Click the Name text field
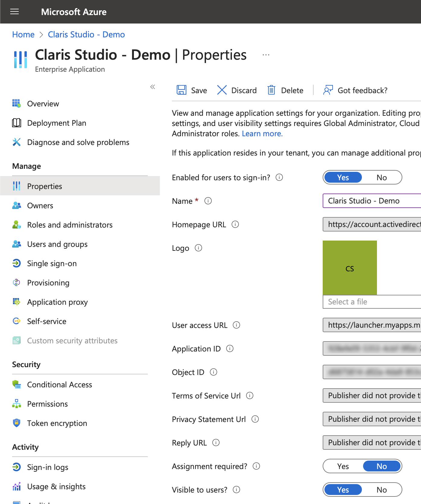The width and height of the screenshot is (421, 504). [372, 201]
